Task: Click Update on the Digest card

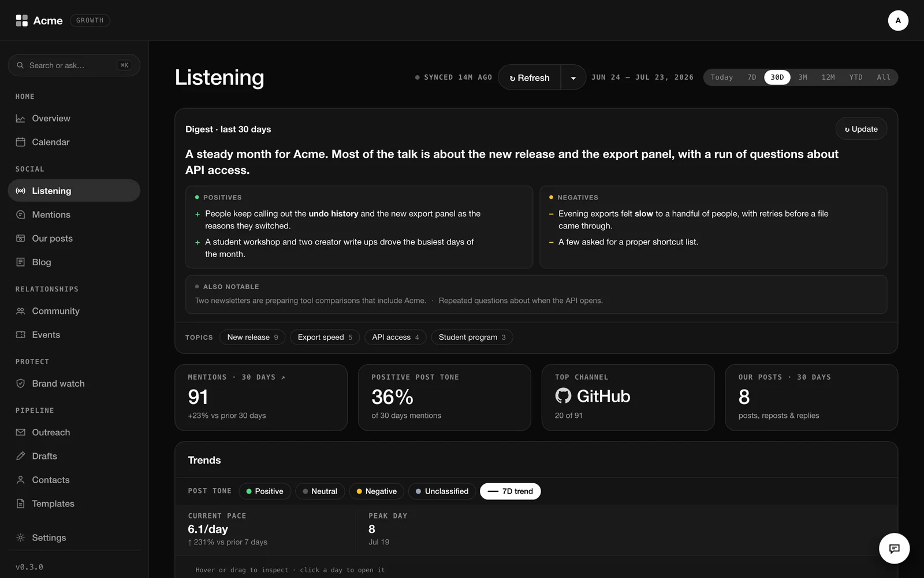Action: [861, 129]
